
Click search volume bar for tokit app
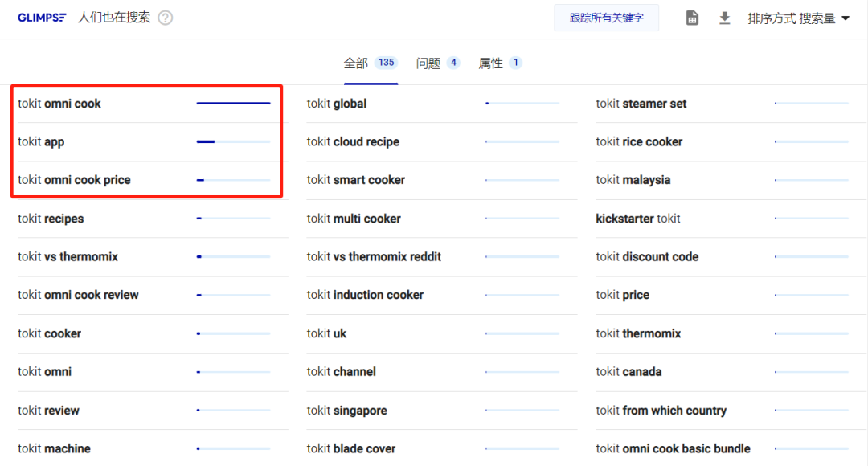(233, 142)
